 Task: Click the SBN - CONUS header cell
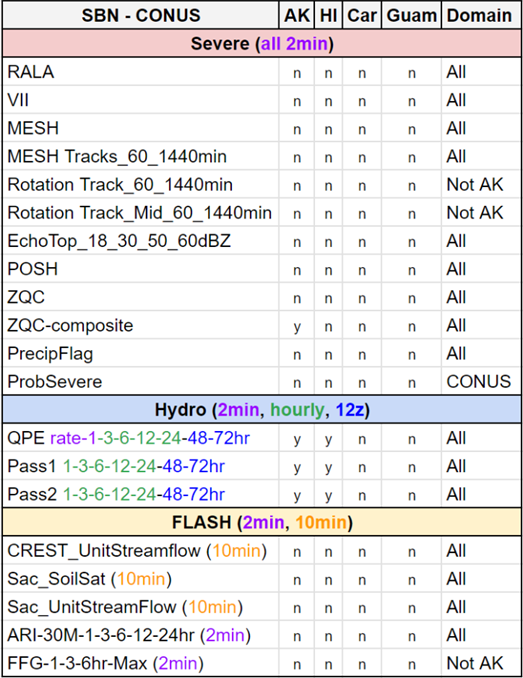click(140, 16)
